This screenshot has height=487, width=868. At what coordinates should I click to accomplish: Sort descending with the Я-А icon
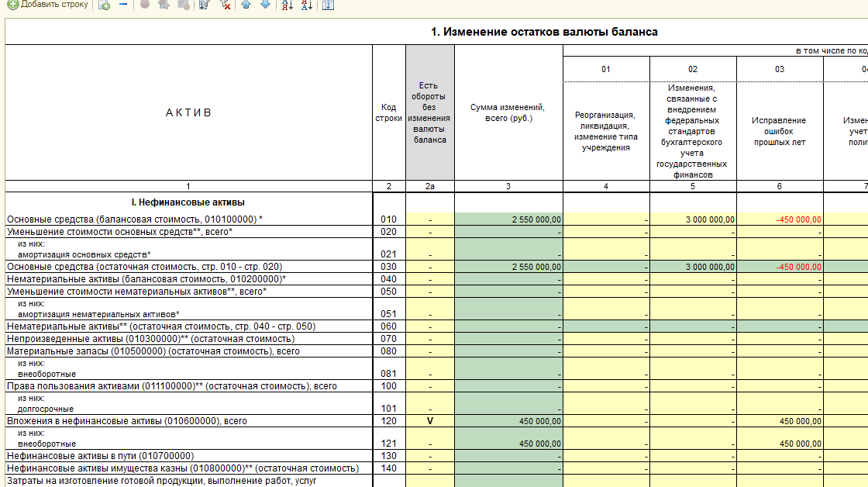click(307, 5)
